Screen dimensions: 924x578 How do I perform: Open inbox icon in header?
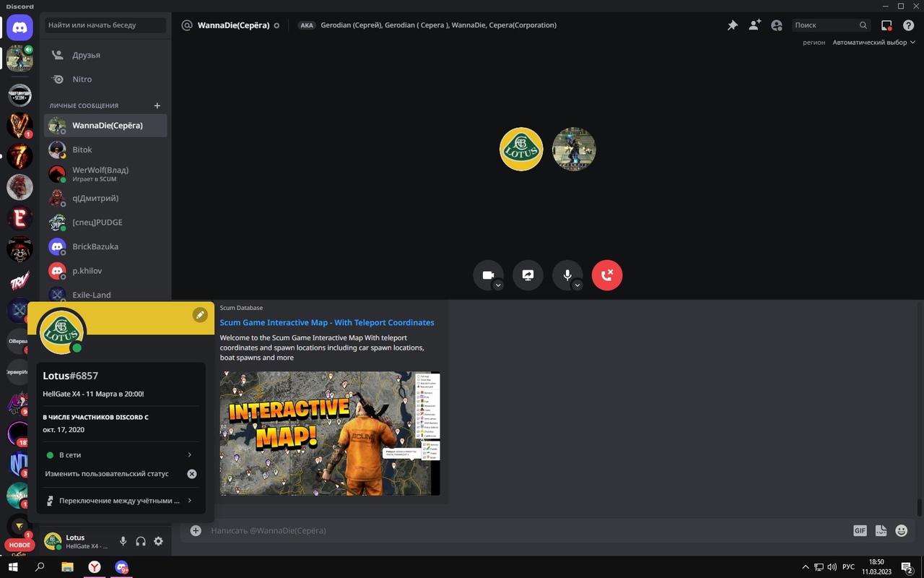coord(886,25)
